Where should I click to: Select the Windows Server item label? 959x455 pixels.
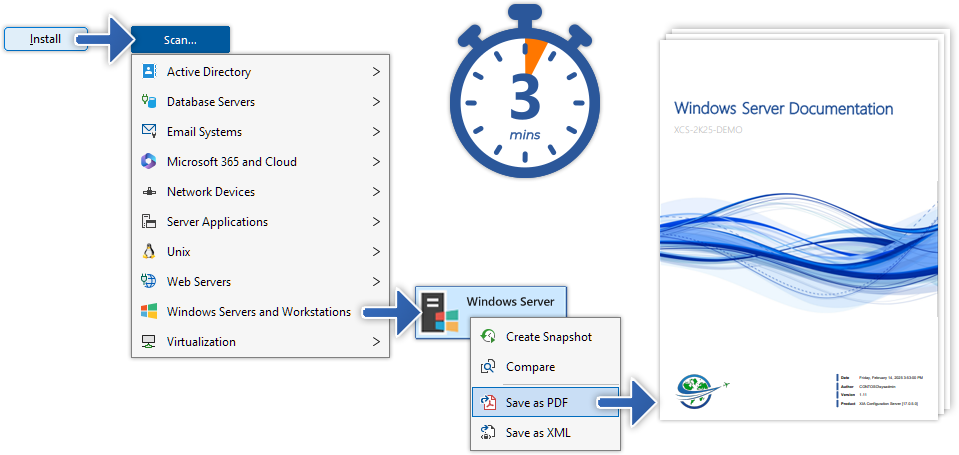click(510, 301)
